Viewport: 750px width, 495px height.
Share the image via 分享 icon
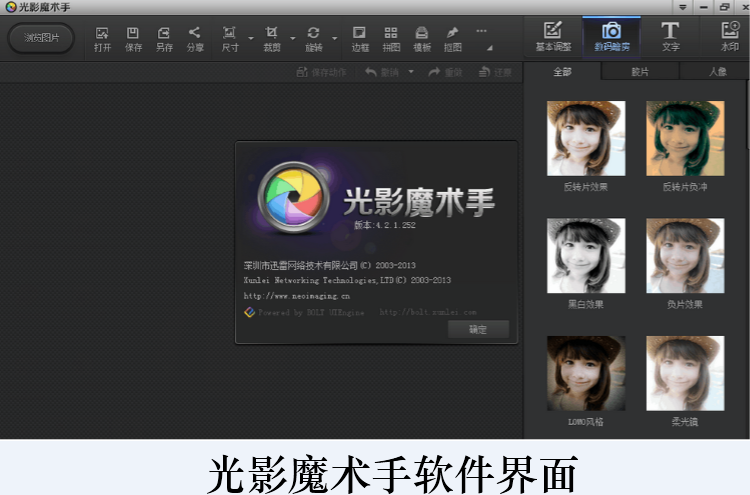[195, 39]
